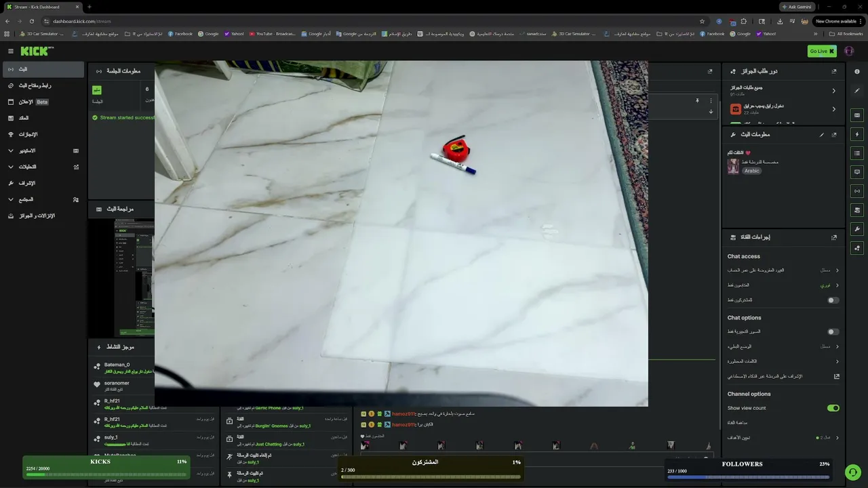
Task: Expand the analytics section in the sidebar
Action: click(42, 167)
